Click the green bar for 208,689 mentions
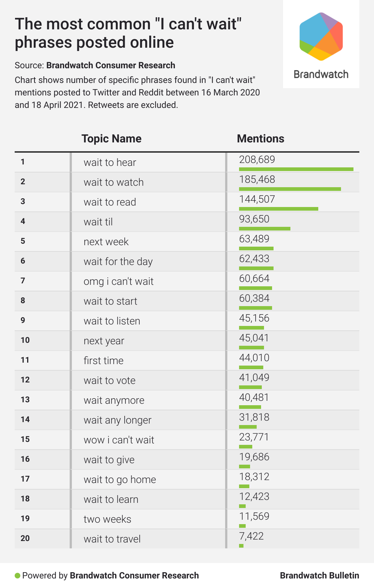Viewport: 374px width, 588px height. [x=296, y=169]
